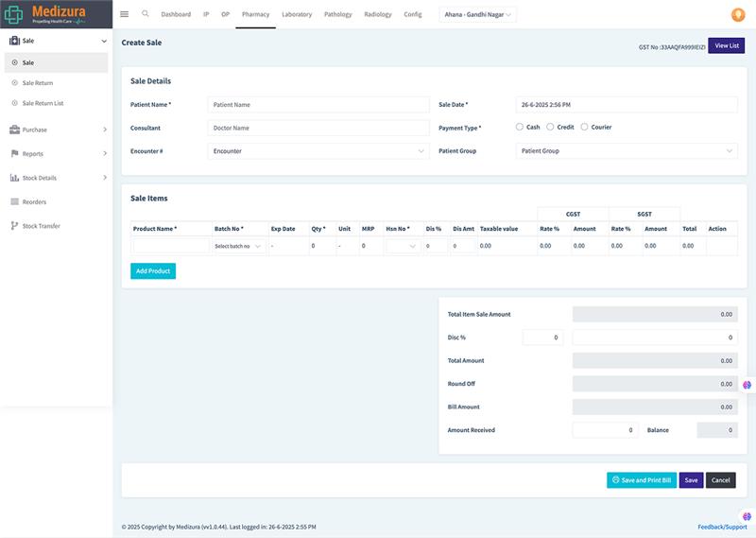This screenshot has width=756, height=538.
Task: Collapse the Sale sidebar section
Action: point(104,41)
